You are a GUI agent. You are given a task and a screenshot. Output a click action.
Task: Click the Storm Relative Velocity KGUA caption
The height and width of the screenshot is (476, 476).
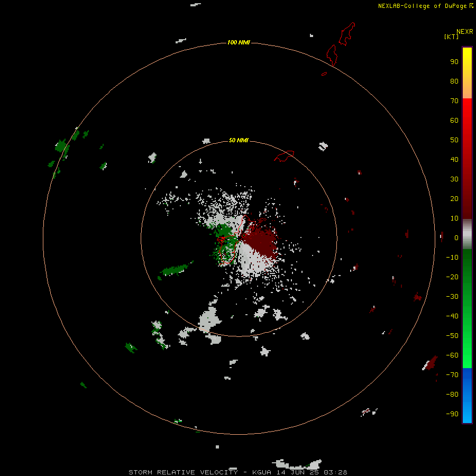pyautogui.click(x=237, y=472)
